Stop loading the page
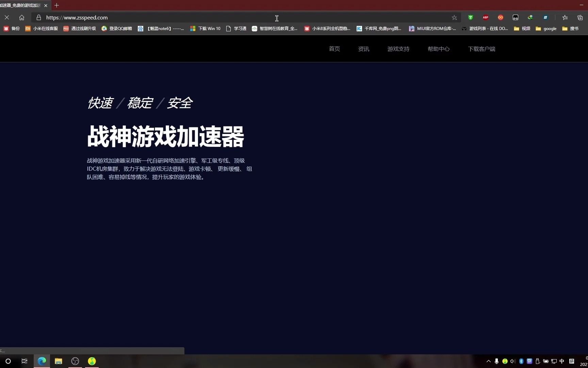This screenshot has width=588, height=368. 7,17
